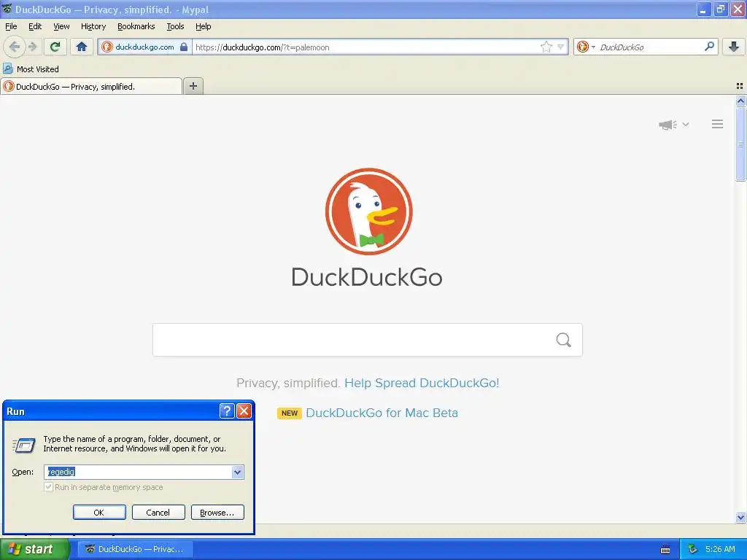Open the History menu
The width and height of the screenshot is (747, 560).
pos(93,27)
